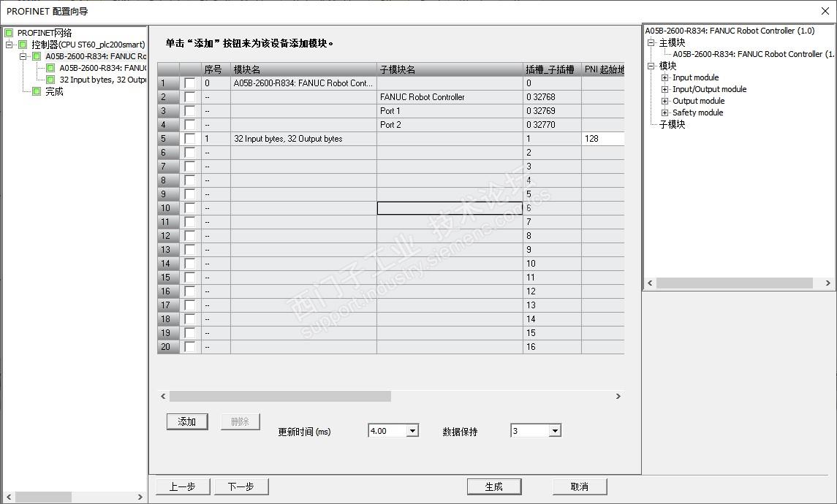Viewport: 837px width, 504px height.
Task: Open the 更新时间 (ms) dropdown
Action: [412, 431]
